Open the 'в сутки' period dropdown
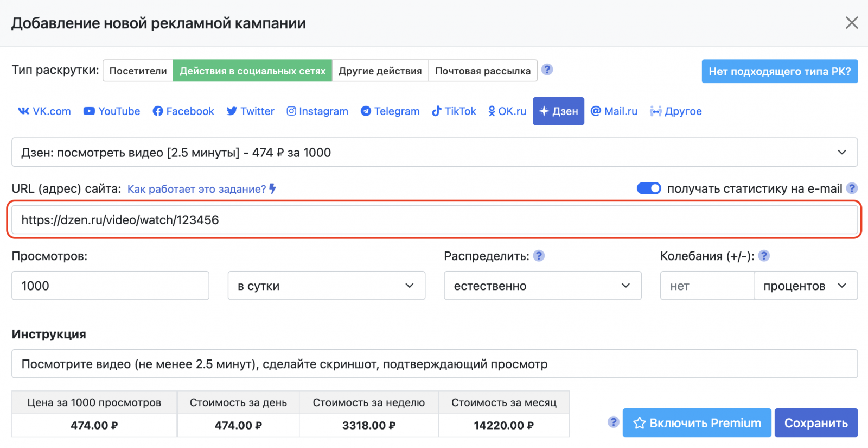The height and width of the screenshot is (448, 868). coord(326,286)
